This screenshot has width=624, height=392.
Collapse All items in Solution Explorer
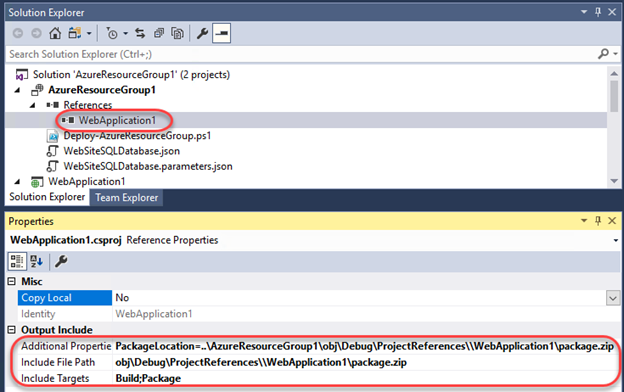(159, 33)
